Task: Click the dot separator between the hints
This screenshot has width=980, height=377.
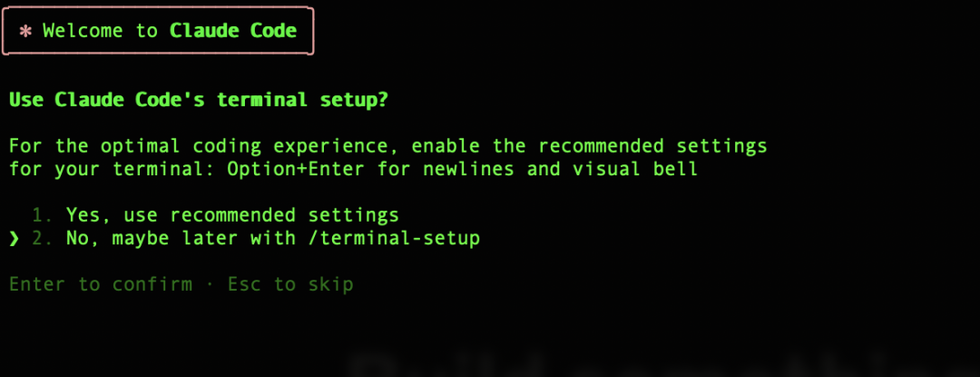Action: click(x=210, y=286)
